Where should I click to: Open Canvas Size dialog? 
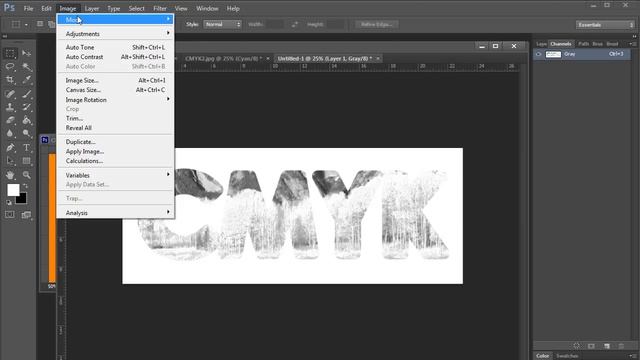(x=116, y=90)
